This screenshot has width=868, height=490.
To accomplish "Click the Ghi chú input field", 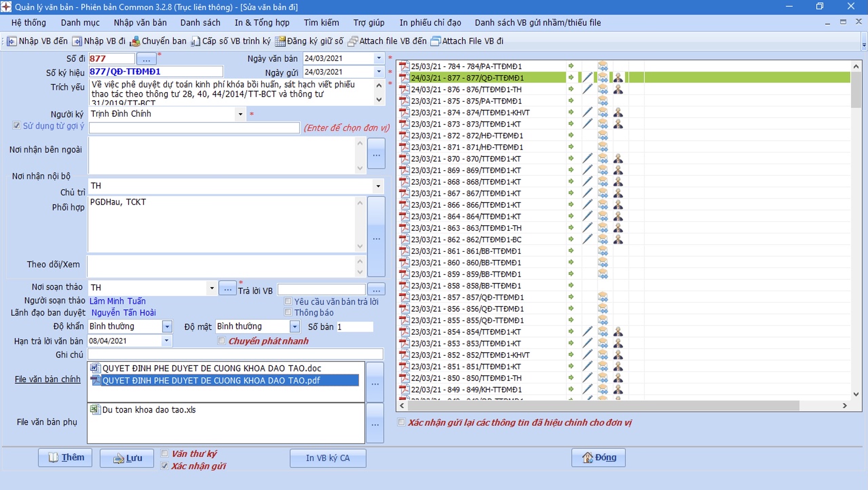I will click(x=235, y=354).
